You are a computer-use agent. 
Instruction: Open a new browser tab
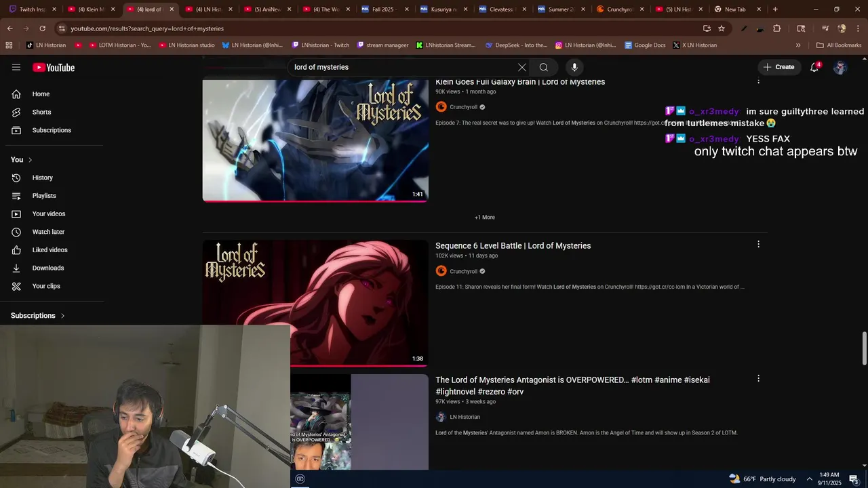[775, 9]
